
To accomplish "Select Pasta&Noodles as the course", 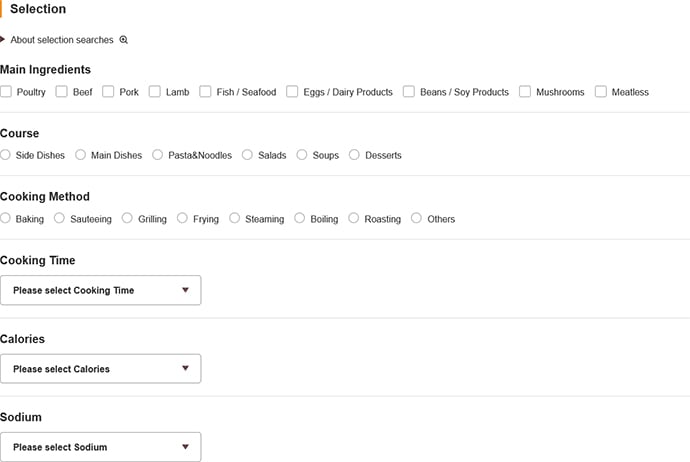I will coord(158,155).
